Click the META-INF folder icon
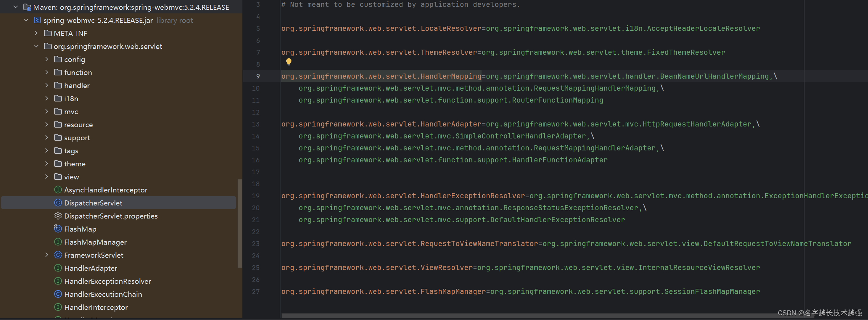This screenshot has width=868, height=320. point(48,33)
